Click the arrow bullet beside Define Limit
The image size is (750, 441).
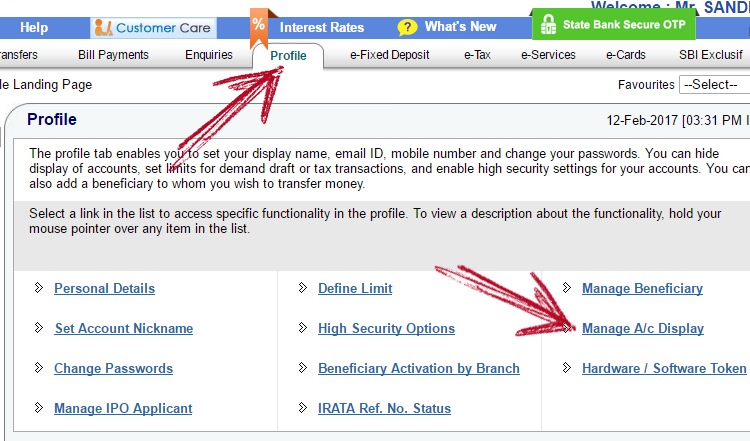(x=303, y=288)
